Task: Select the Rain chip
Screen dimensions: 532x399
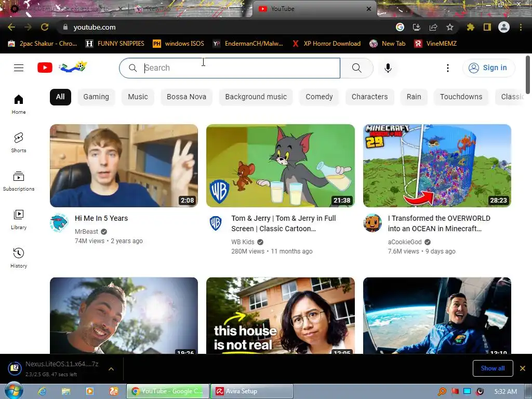Action: click(414, 97)
